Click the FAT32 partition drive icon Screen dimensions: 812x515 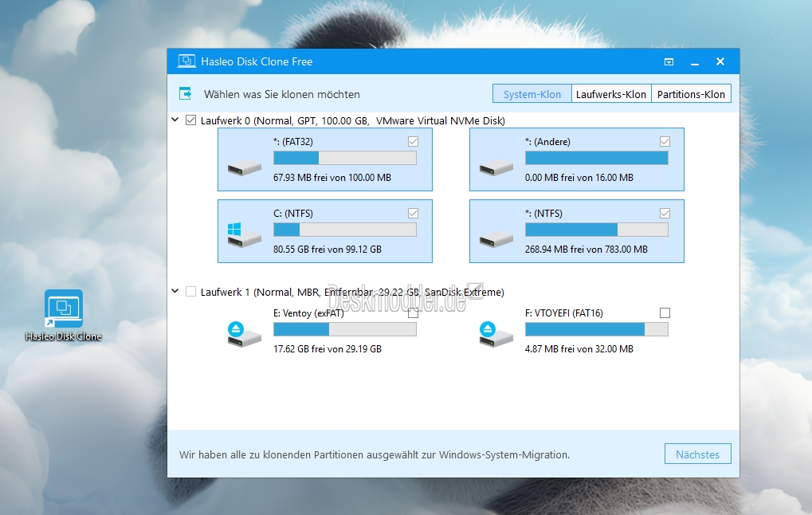[x=245, y=167]
